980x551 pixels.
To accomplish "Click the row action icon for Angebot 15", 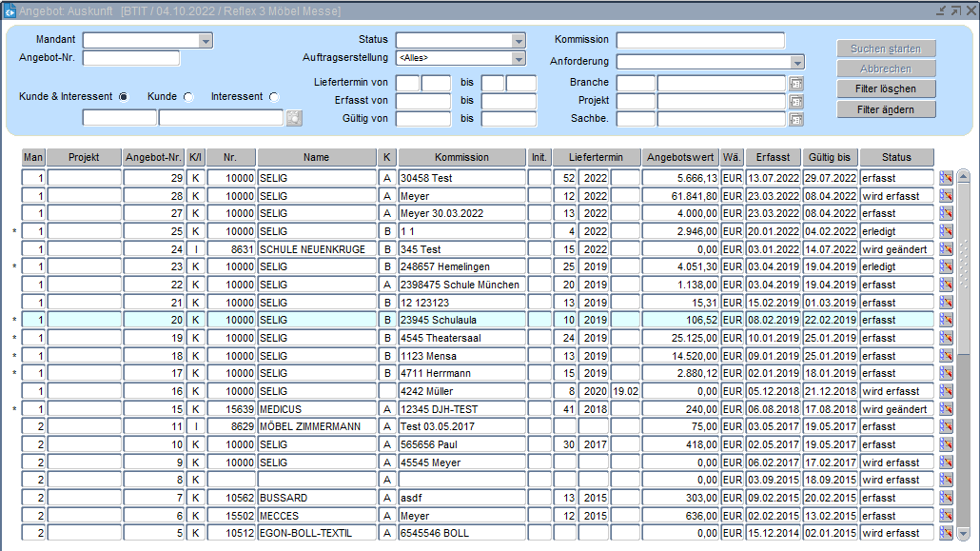I will 946,409.
